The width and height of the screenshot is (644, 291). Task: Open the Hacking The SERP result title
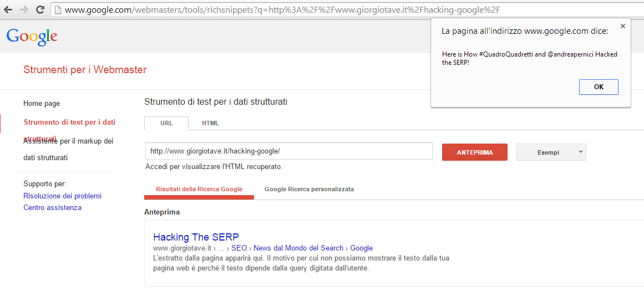pyautogui.click(x=196, y=237)
